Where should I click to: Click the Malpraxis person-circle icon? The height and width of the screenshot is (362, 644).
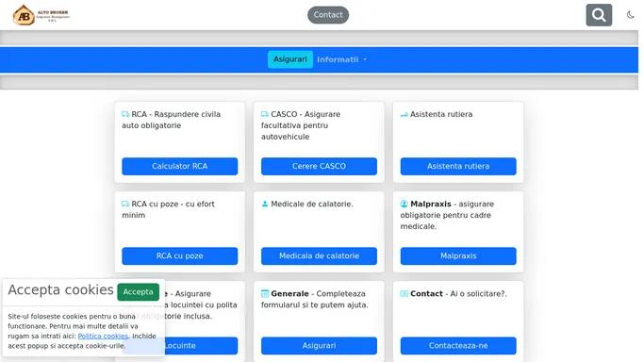[405, 204]
